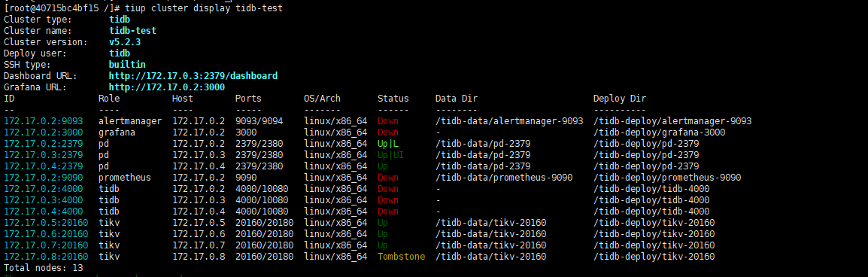Click ID 172.17.0.4:2379 in pd row
868x277 pixels.
coord(43,166)
